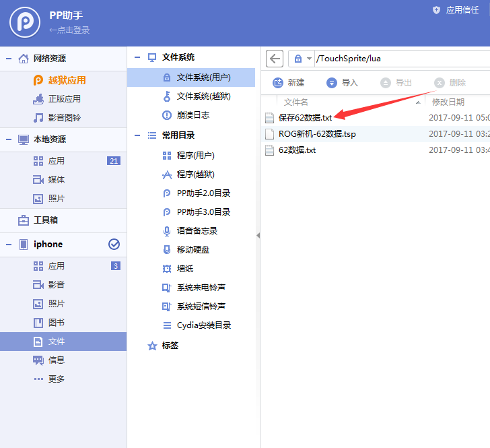Click the 图书 book icon
490x448 pixels.
coord(38,323)
